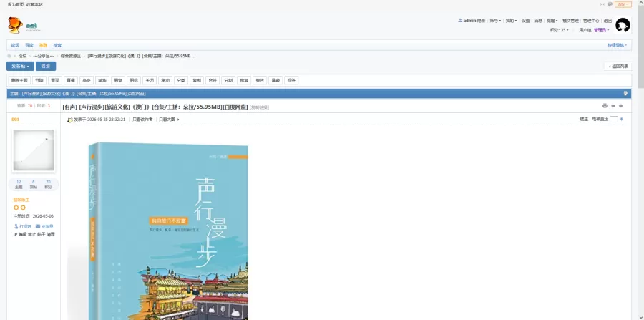Click 关闭 close thread button

click(x=150, y=80)
